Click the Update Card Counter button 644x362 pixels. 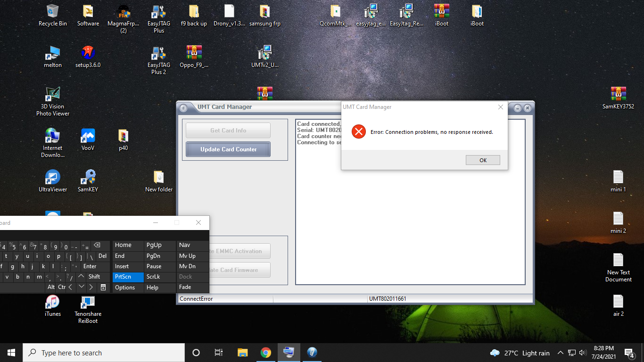point(228,149)
